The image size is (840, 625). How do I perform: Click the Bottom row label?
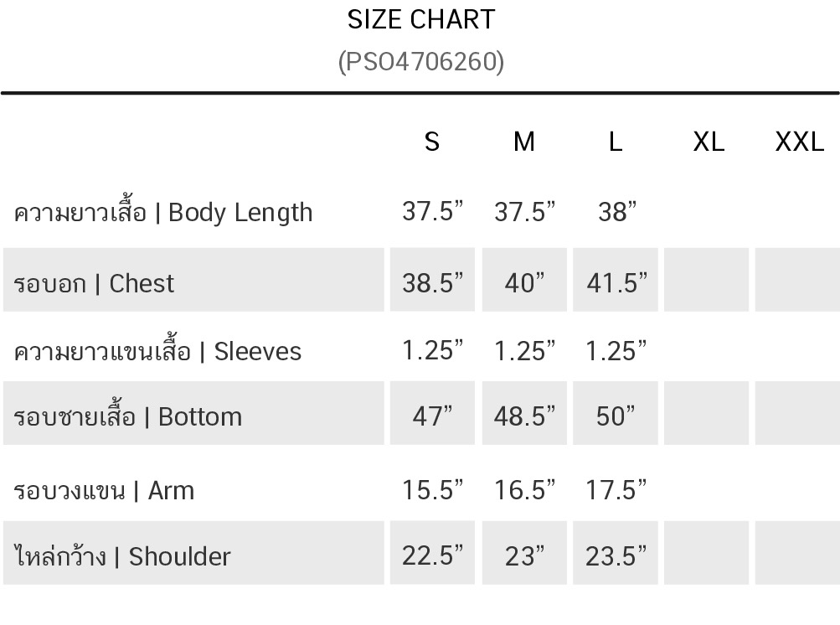pos(128,416)
